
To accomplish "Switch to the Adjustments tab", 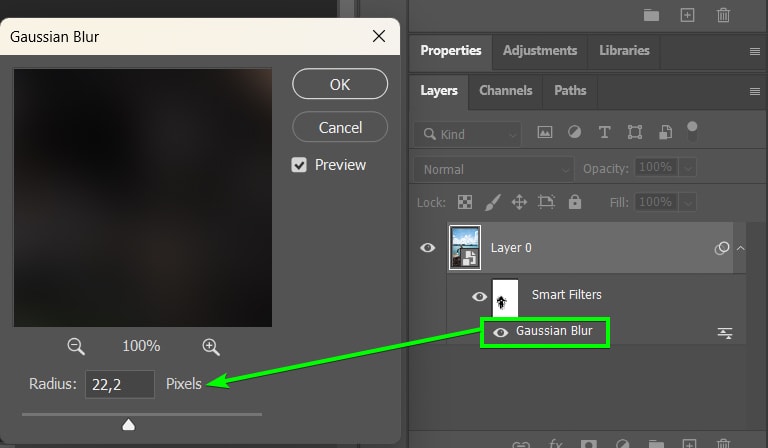I will [x=540, y=50].
